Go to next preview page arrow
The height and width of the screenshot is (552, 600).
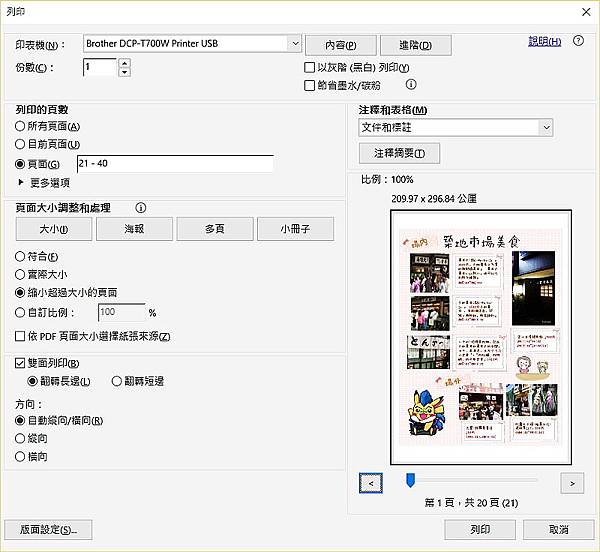click(x=572, y=483)
